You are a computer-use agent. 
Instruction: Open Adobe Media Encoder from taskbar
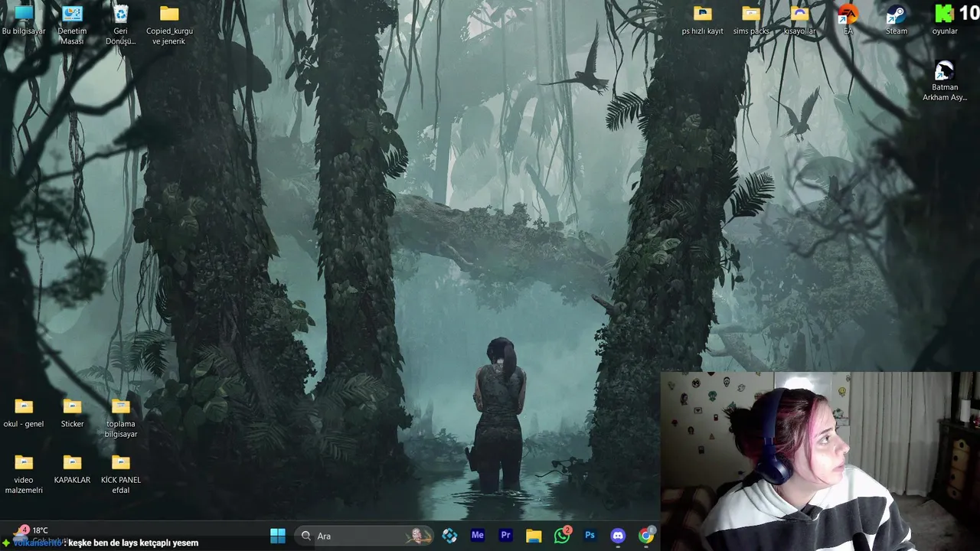478,536
